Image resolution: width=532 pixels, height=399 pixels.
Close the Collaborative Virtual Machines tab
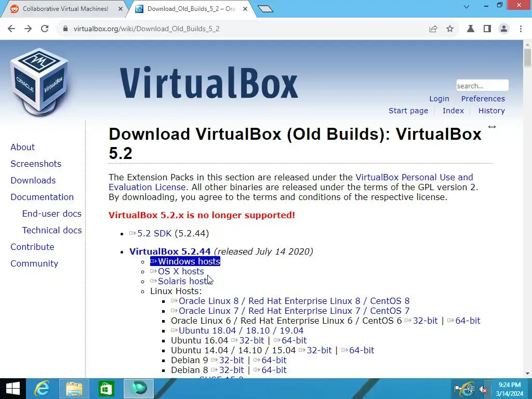[x=121, y=9]
